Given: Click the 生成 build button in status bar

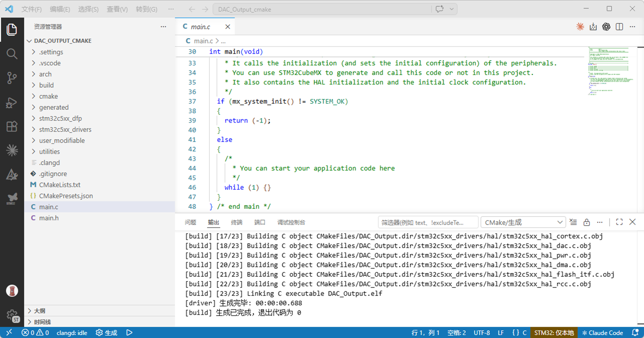Looking at the screenshot, I should pos(107,333).
